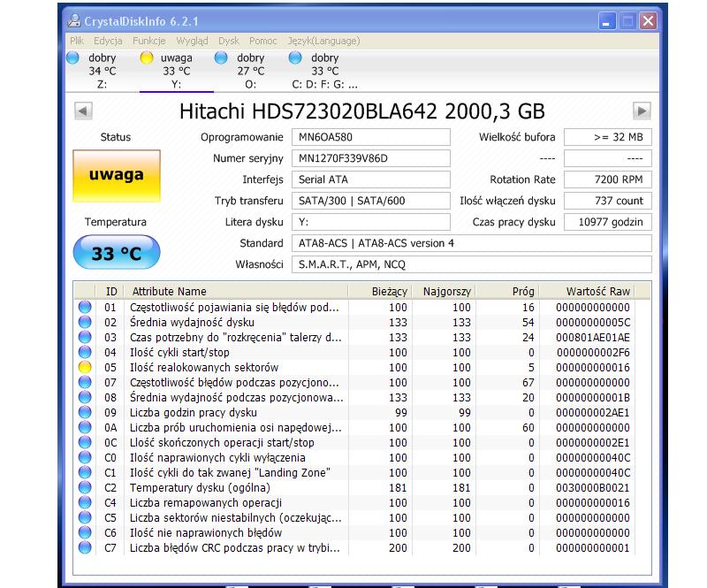707x588 pixels.
Task: Click the blue status icon for attribute C1
Action: coord(85,472)
